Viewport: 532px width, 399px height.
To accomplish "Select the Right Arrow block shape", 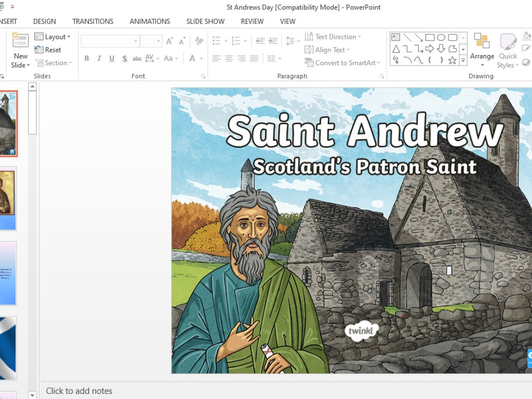I will pos(430,49).
